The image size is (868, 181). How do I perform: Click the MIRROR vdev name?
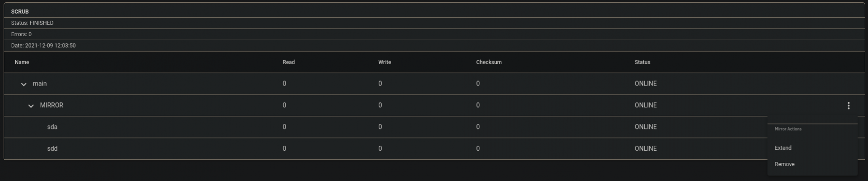pos(52,105)
